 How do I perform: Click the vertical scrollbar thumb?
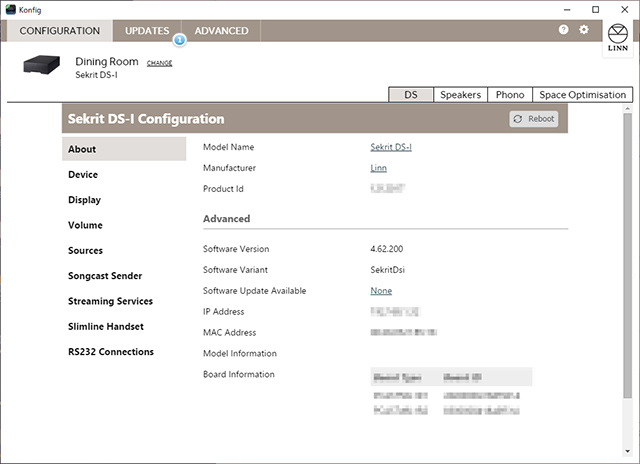(x=627, y=255)
